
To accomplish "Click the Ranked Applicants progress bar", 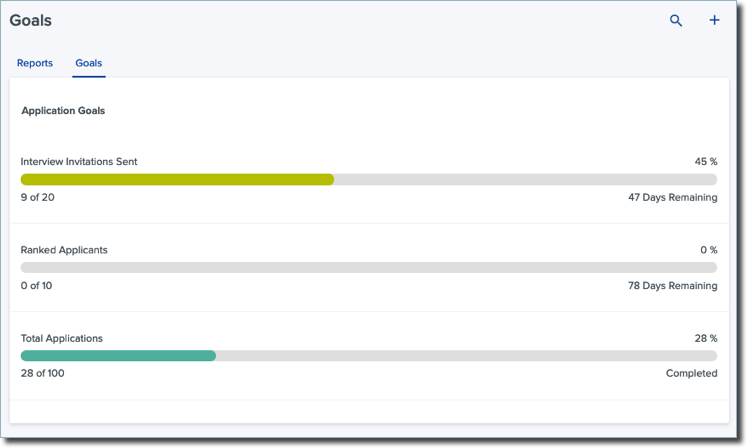I will (369, 267).
